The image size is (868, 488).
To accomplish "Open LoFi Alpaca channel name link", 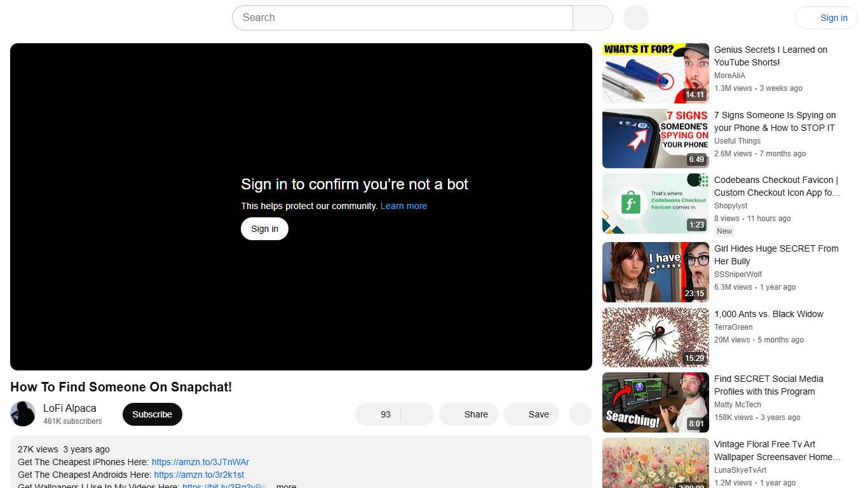I will coord(69,408).
